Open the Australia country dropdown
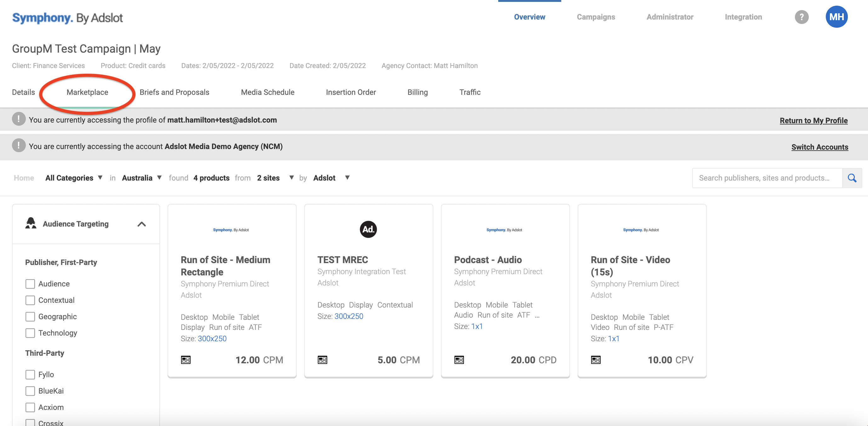The width and height of the screenshot is (868, 426). coord(142,178)
